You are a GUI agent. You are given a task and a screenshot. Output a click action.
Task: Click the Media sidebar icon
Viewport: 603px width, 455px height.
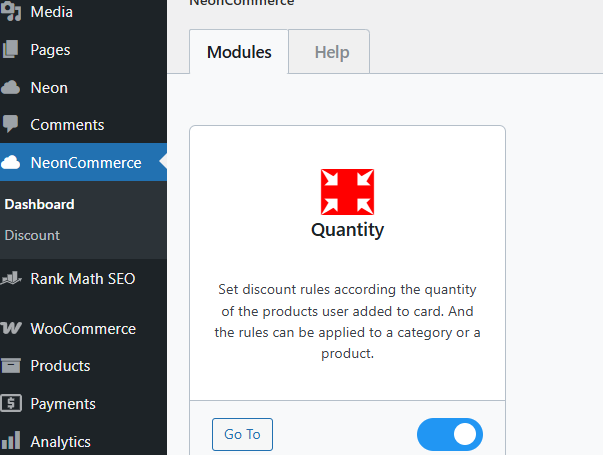pos(11,12)
